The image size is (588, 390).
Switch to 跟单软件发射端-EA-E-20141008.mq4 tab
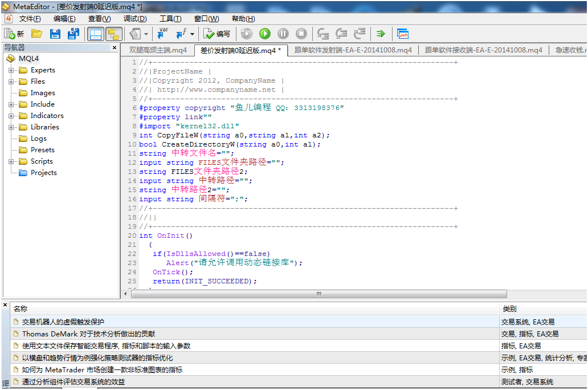tap(353, 50)
